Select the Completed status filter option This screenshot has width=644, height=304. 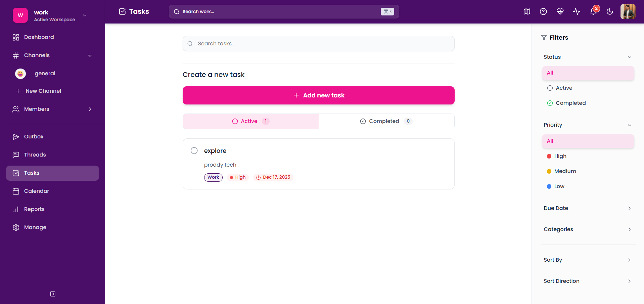pyautogui.click(x=570, y=103)
